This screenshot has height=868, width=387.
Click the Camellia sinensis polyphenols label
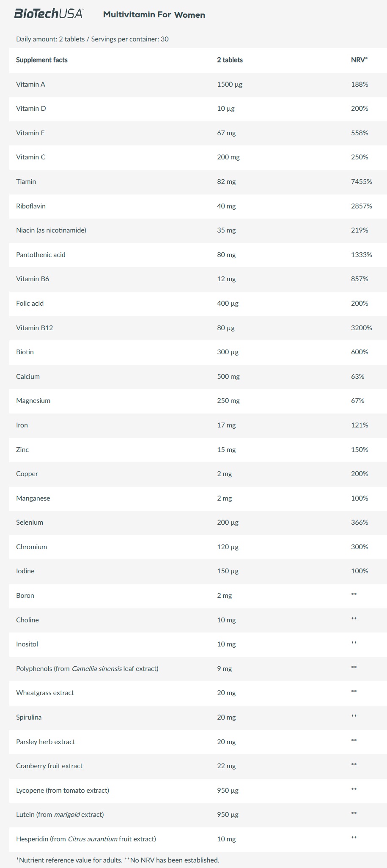tap(87, 668)
